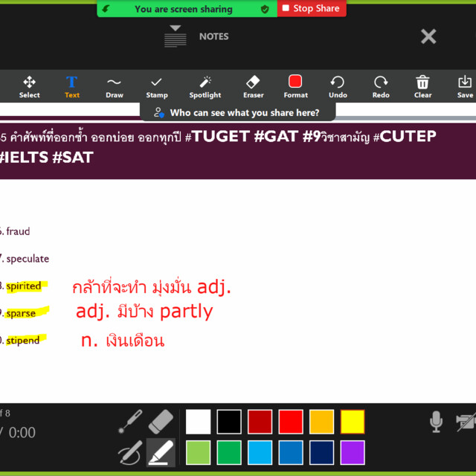
Task: Toggle the microphone icon
Action: pyautogui.click(x=436, y=422)
